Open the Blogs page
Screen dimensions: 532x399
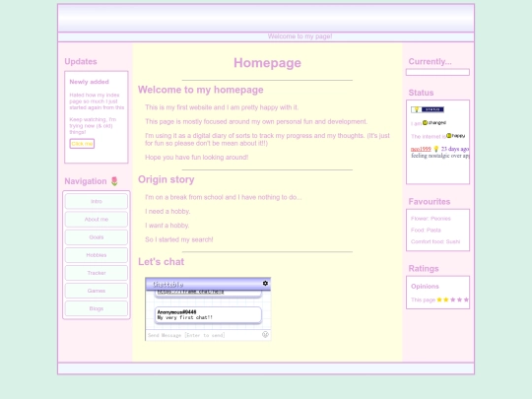pyautogui.click(x=97, y=308)
